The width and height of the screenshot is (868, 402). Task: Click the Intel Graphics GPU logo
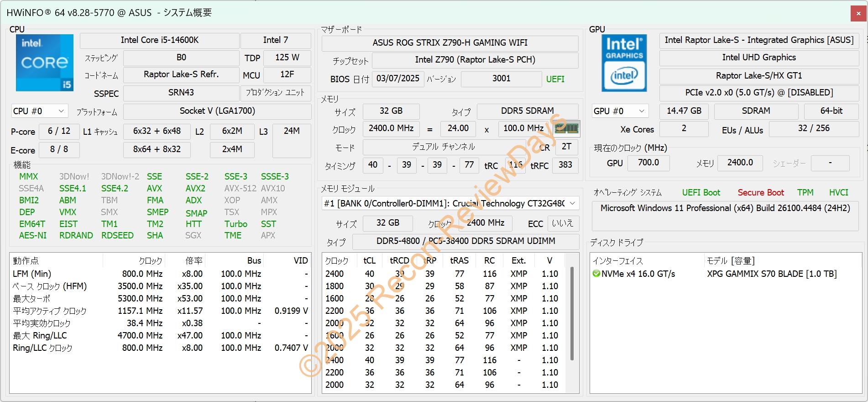tap(624, 63)
